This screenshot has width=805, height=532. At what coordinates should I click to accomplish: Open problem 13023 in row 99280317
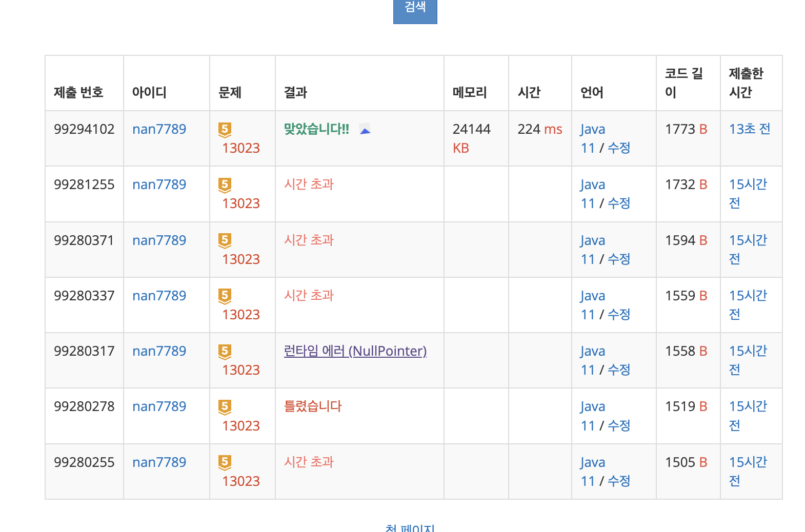click(x=241, y=370)
